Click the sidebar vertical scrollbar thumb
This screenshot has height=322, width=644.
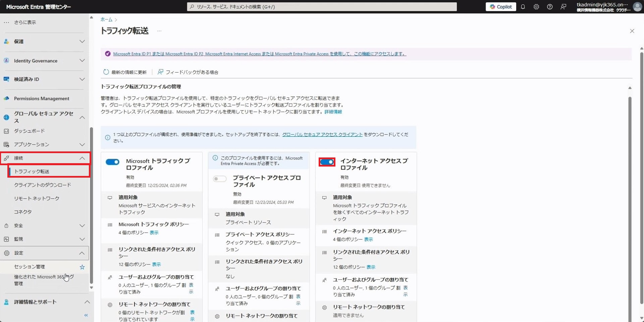91,205
